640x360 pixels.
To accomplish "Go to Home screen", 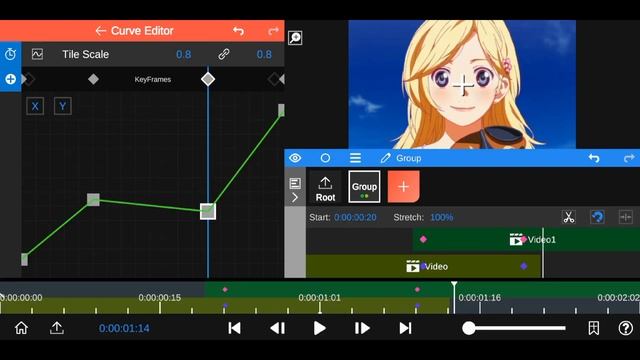I will tap(21, 328).
